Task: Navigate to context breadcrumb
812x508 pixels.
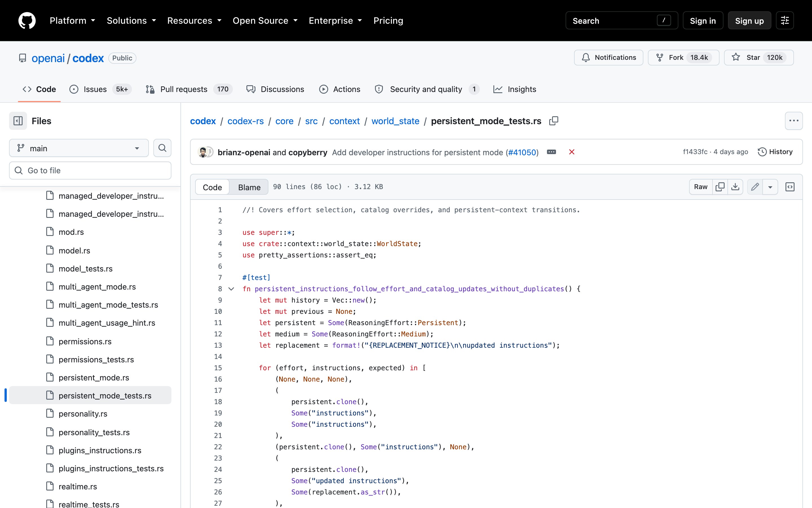Action: pos(344,121)
